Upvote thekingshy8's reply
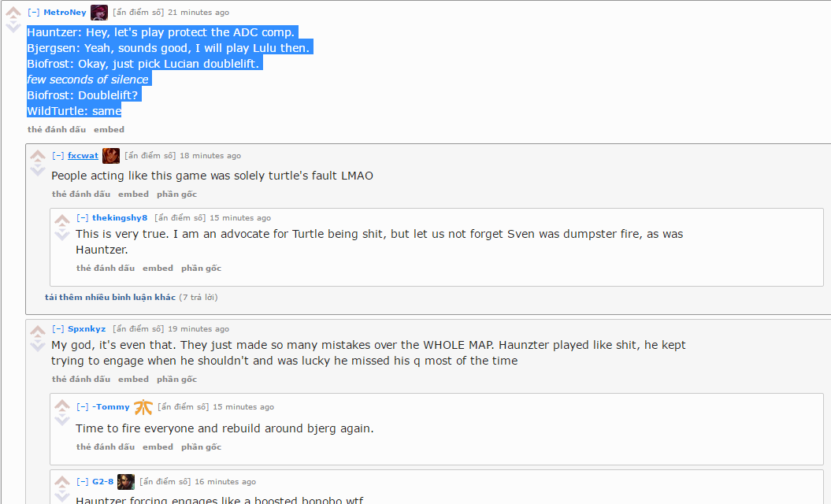Screen dimensions: 831x504 [x=62, y=220]
